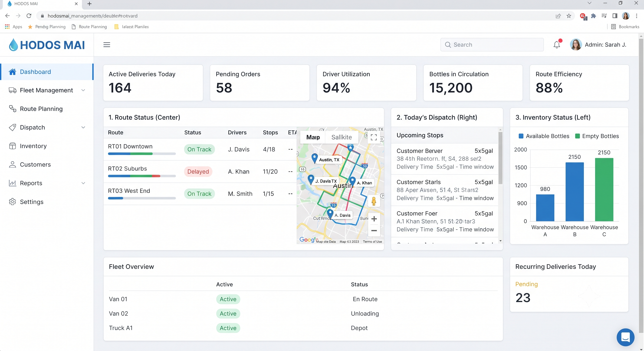Open Pendbg Planning bookmark

tap(47, 27)
